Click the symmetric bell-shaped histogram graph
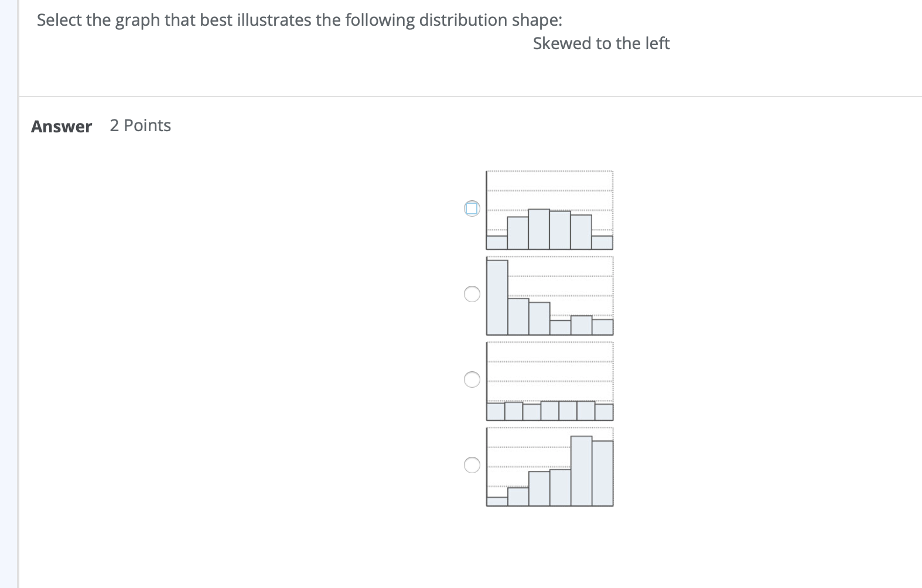Image resolution: width=922 pixels, height=588 pixels. point(549,210)
